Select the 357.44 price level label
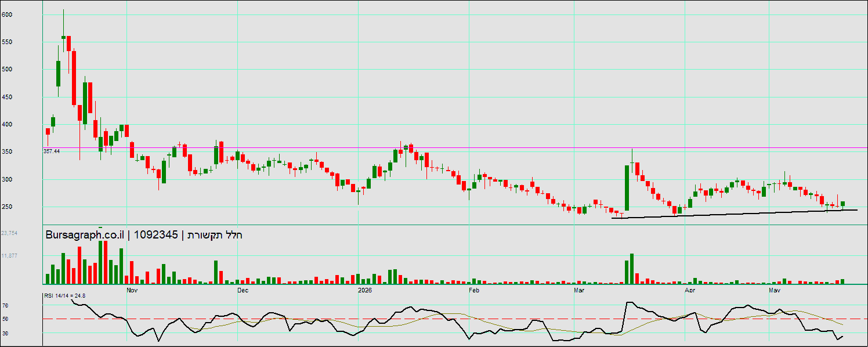Screen dimensions: 868x347 point(52,151)
